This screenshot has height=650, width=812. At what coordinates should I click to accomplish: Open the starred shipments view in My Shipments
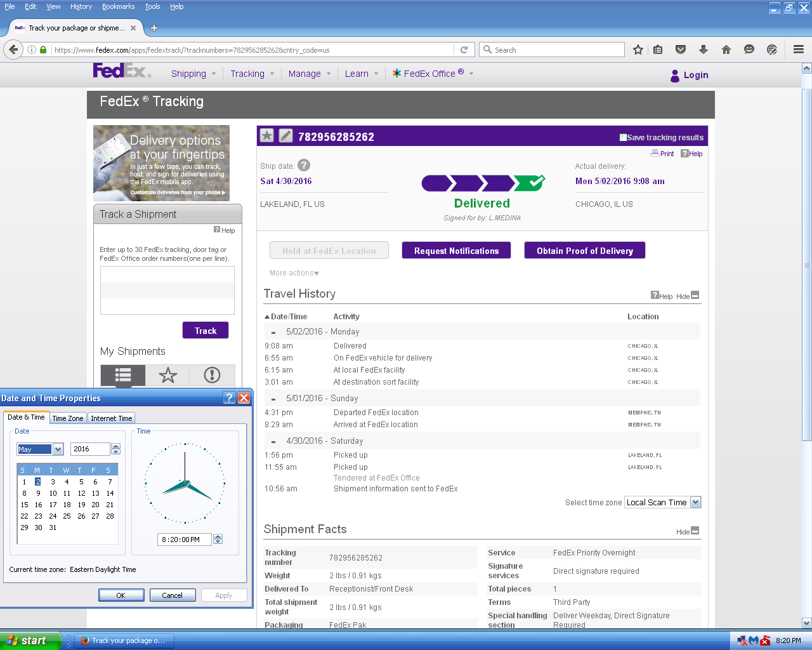(x=167, y=375)
